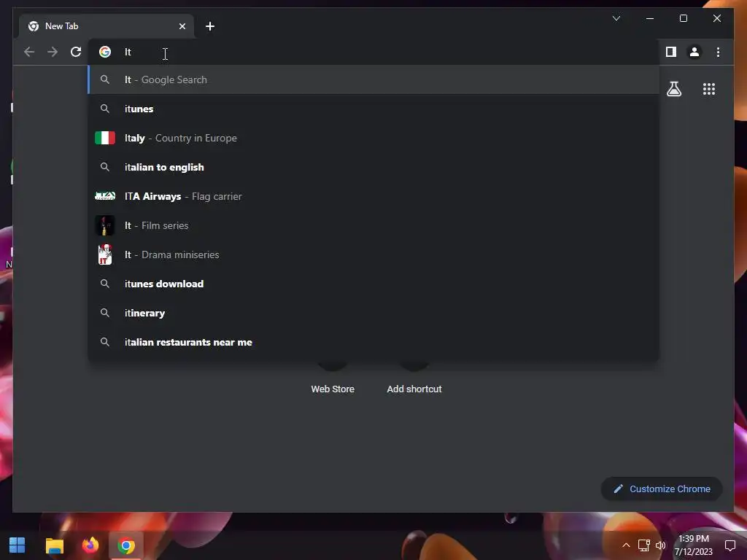Select 'Italy - Country in Europe' suggestion
The height and width of the screenshot is (560, 747).
(x=373, y=138)
